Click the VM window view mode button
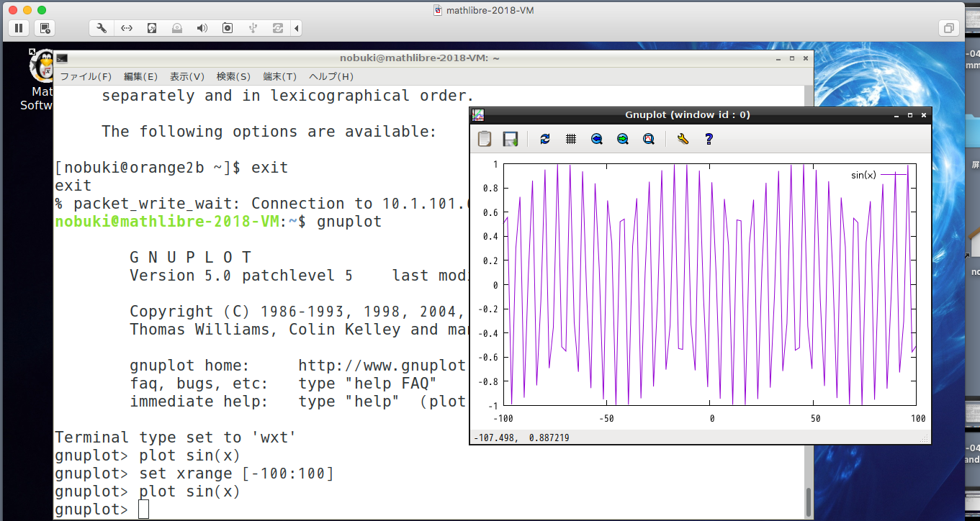Screen dimensions: 980x521 click(x=949, y=28)
